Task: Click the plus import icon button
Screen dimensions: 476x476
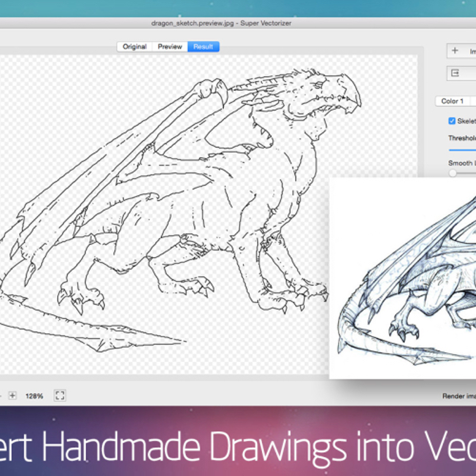Action: click(x=461, y=51)
